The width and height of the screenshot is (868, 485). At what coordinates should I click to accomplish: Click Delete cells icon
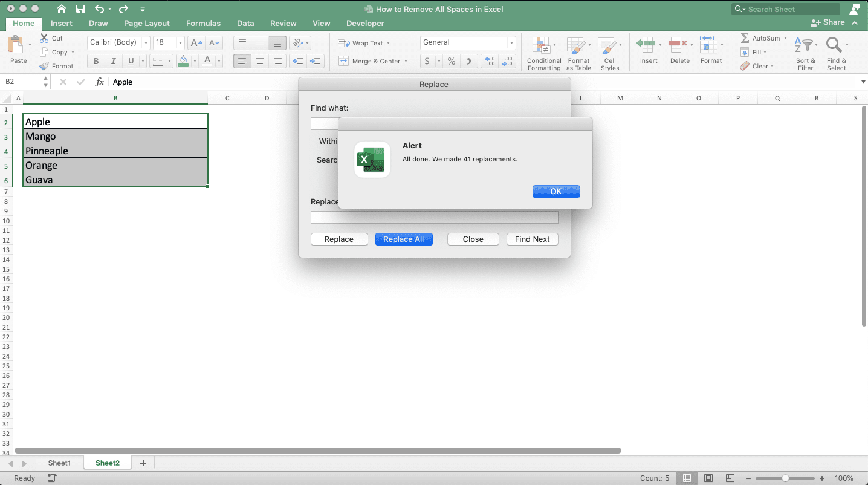point(678,45)
